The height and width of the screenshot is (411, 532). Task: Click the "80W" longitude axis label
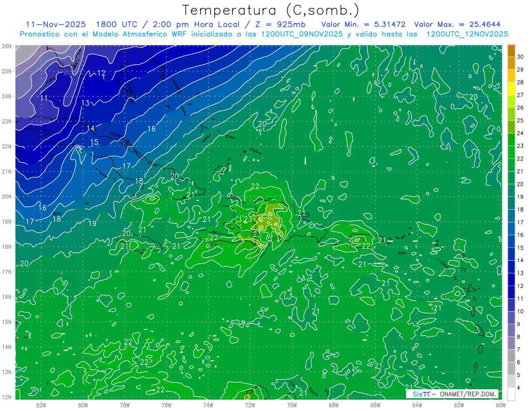pos(83,405)
